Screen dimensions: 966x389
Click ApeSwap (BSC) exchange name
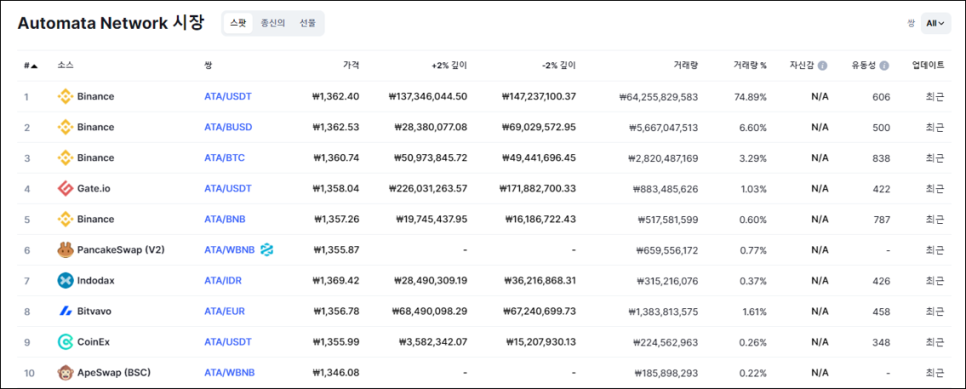(114, 373)
